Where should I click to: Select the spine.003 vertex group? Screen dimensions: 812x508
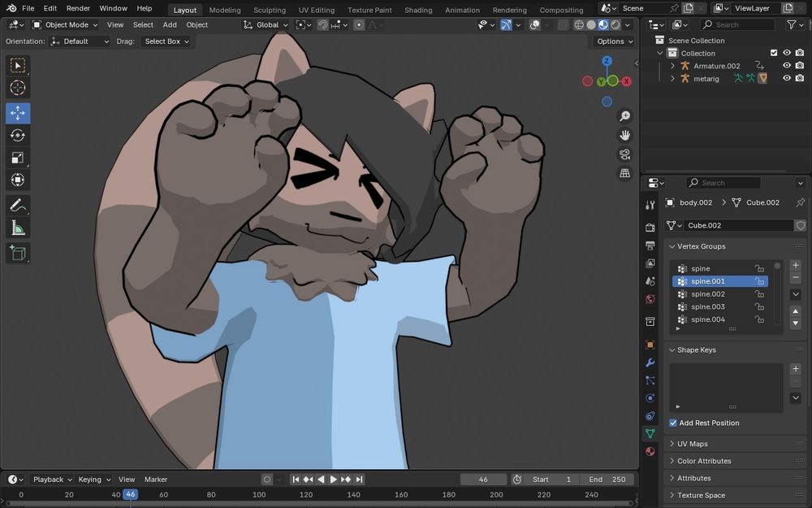tap(707, 307)
